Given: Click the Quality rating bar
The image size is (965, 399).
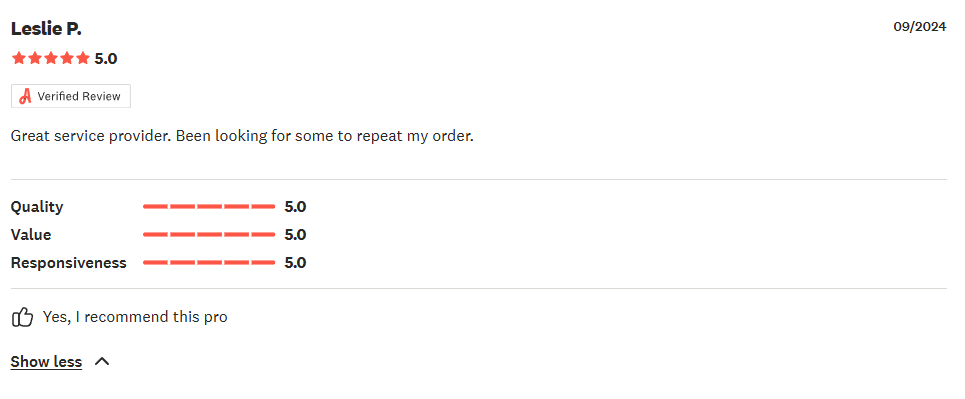Looking at the screenshot, I should [x=209, y=207].
